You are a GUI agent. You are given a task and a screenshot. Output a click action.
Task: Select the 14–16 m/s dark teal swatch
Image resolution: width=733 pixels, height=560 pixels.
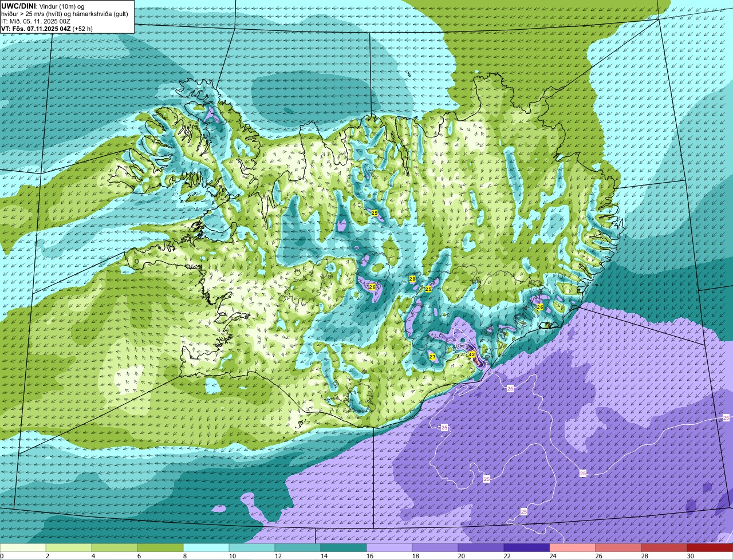[344, 547]
